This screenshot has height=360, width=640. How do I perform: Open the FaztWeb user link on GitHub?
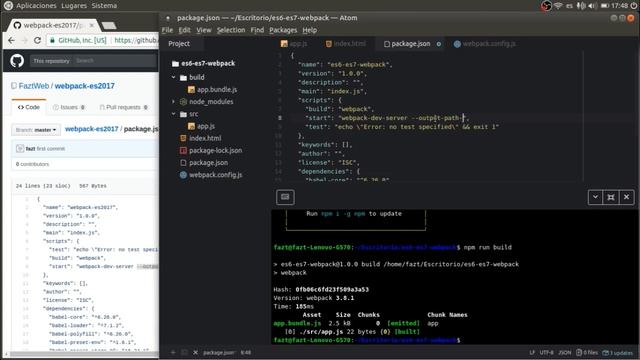34,86
